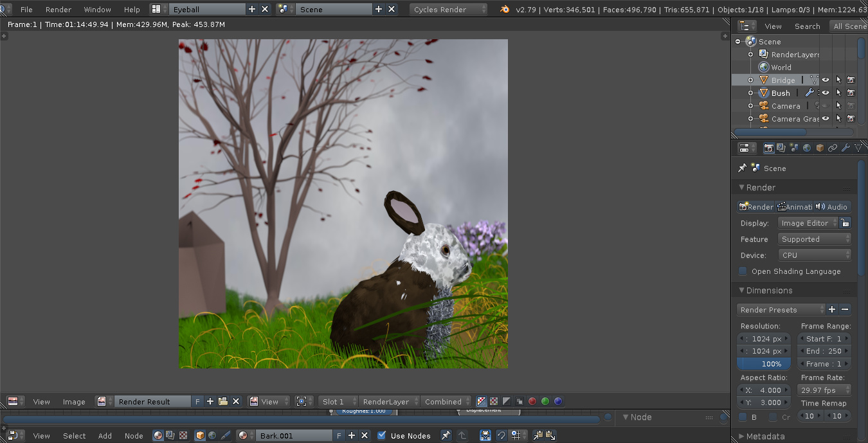Click the End frame 250 field
This screenshot has height=443, width=868.
[824, 351]
